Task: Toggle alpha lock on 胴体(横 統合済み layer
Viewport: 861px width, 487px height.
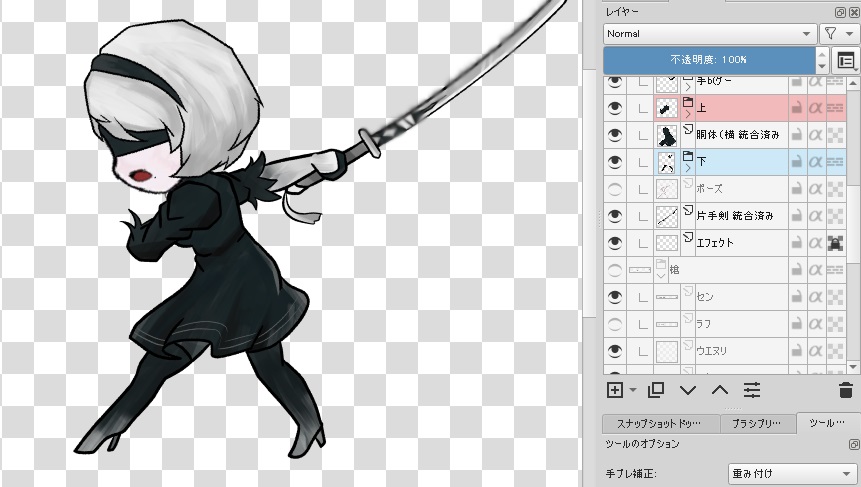Action: pyautogui.click(x=835, y=135)
